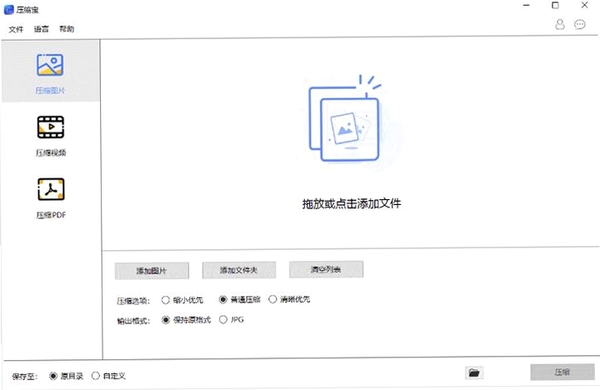Click the 添加图片 button
The width and height of the screenshot is (600, 390).
coord(152,271)
